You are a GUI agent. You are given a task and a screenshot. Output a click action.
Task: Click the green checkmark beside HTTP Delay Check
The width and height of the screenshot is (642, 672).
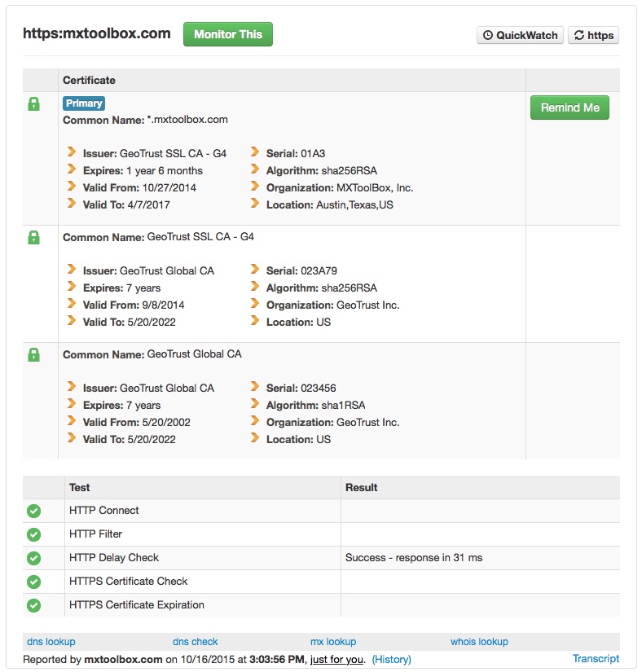pyautogui.click(x=34, y=558)
